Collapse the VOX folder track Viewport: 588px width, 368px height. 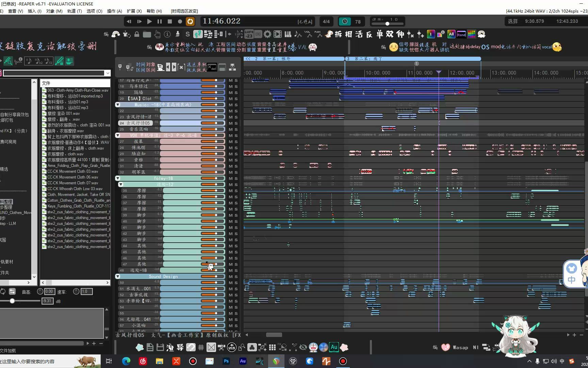tap(118, 135)
